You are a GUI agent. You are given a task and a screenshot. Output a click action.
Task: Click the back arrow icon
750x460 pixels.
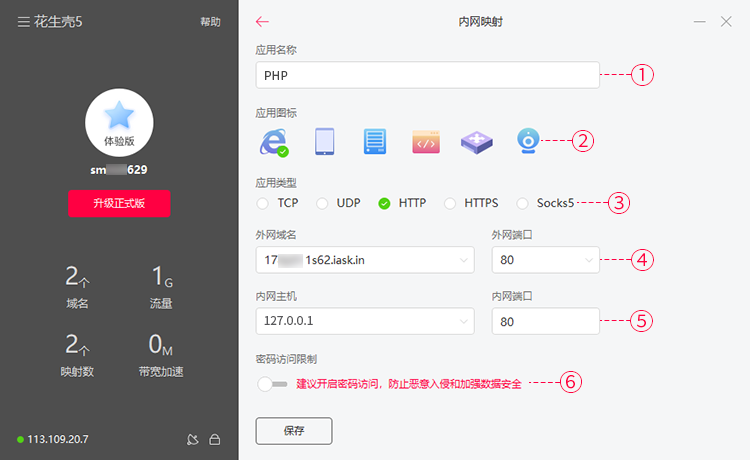[x=262, y=22]
